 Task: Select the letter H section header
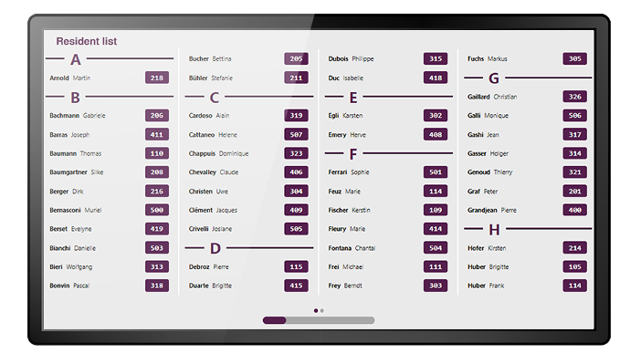(494, 230)
